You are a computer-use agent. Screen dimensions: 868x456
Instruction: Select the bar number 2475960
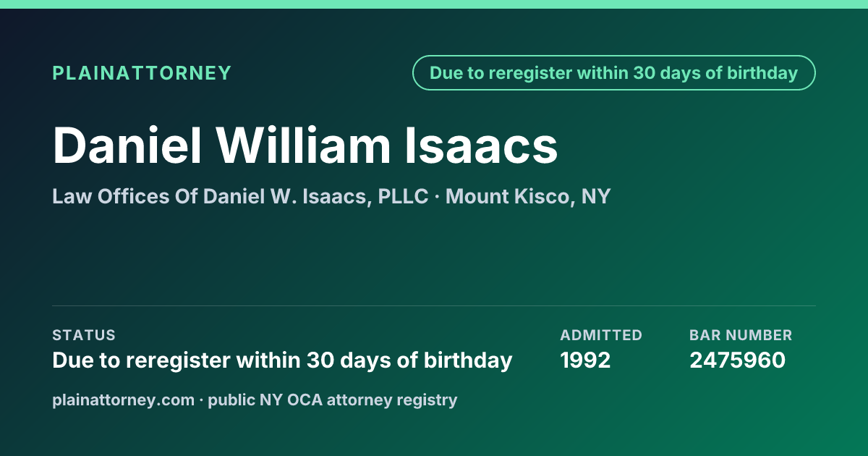pyautogui.click(x=737, y=360)
